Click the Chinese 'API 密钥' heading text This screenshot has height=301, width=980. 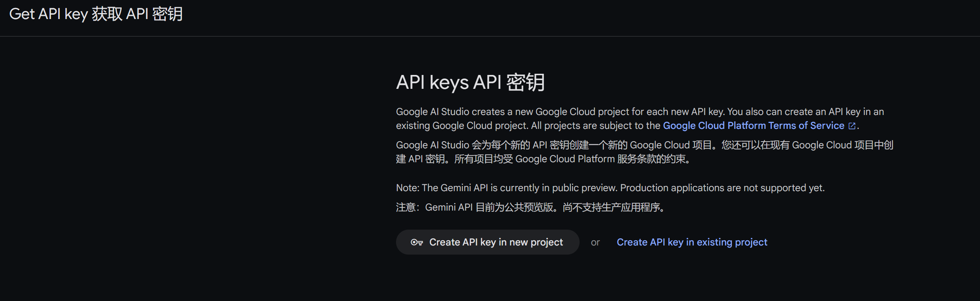[509, 82]
